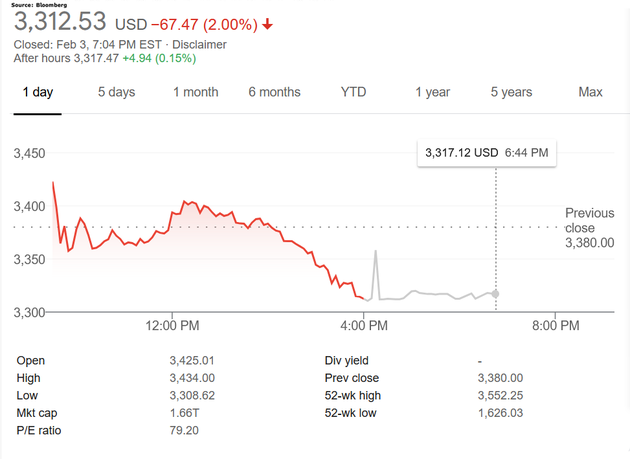
Task: Select the YTD range tab
Action: [x=353, y=92]
